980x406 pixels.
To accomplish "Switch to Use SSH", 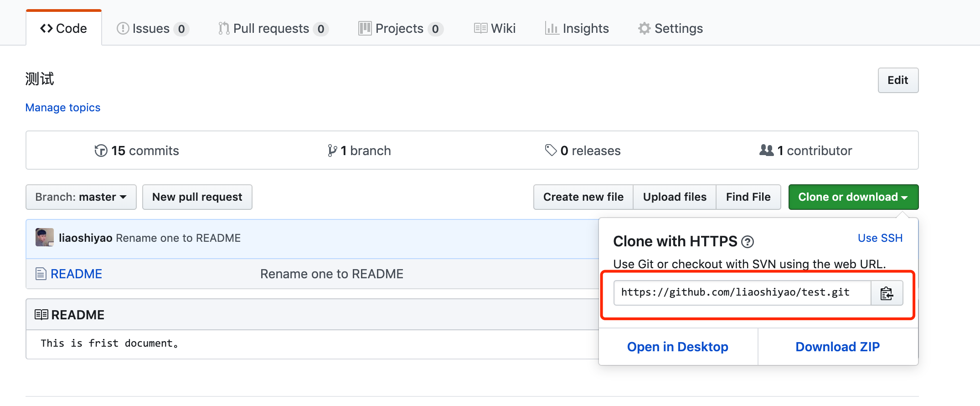I will point(880,238).
